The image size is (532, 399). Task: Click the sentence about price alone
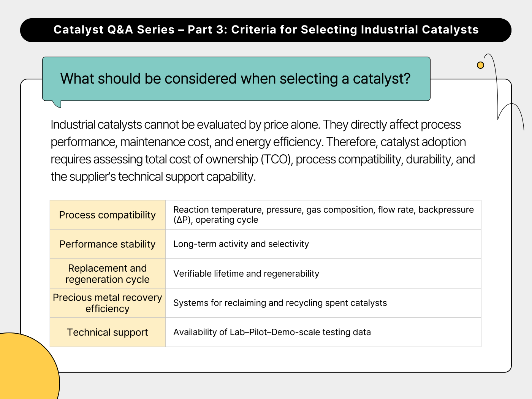pyautogui.click(x=186, y=125)
